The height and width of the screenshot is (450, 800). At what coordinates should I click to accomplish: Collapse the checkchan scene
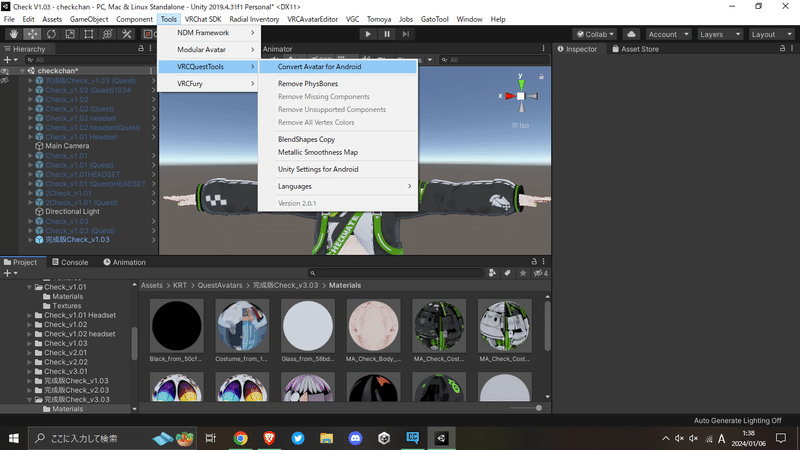[22, 71]
